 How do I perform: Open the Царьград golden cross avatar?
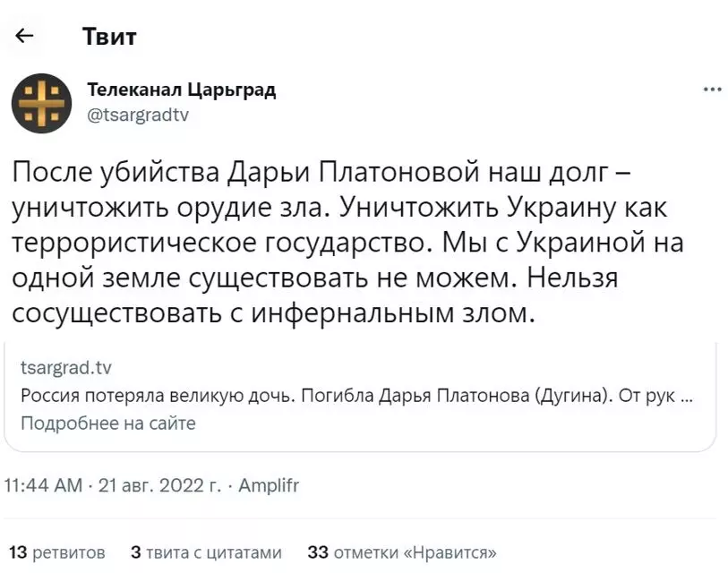(42, 103)
